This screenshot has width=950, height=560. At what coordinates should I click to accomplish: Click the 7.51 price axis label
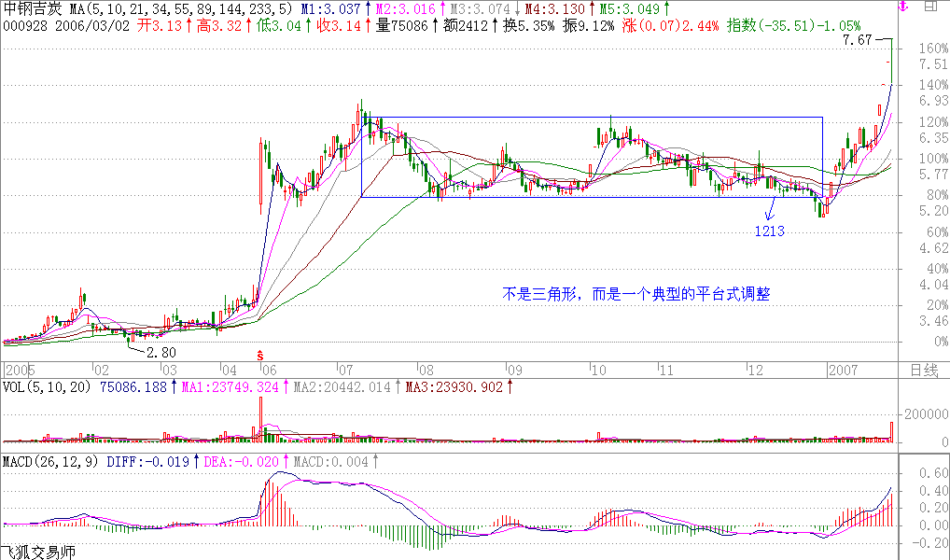[933, 64]
